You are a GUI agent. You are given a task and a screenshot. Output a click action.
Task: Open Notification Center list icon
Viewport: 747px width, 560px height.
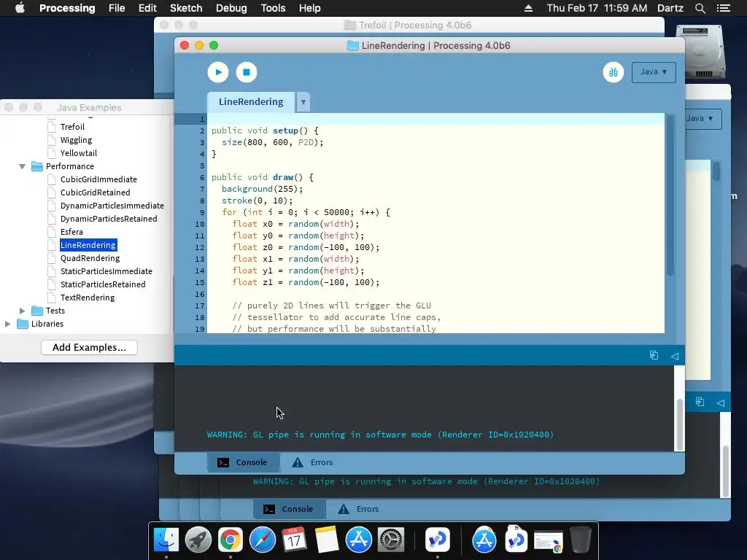click(724, 8)
